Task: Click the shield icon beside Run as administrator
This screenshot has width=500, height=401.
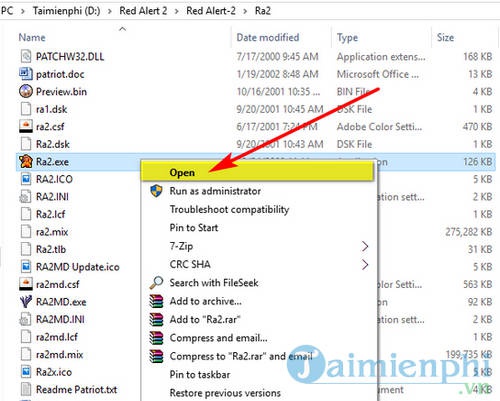Action: coord(156,191)
